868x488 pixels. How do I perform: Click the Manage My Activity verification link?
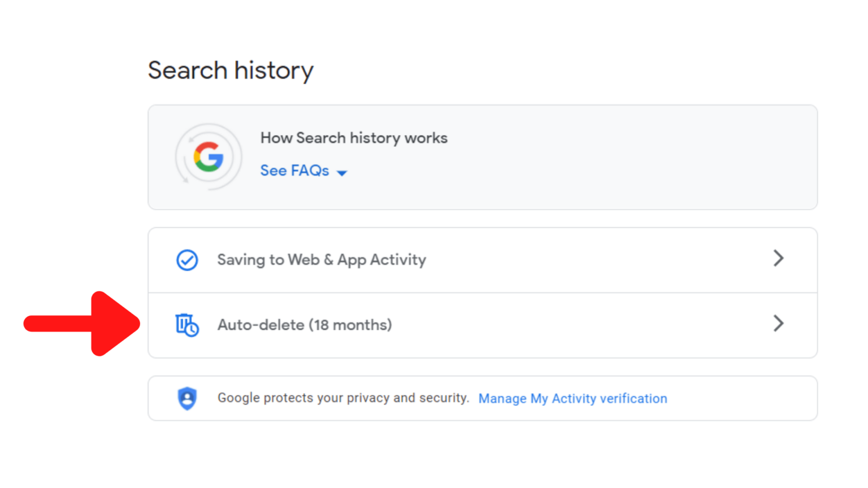[572, 398]
